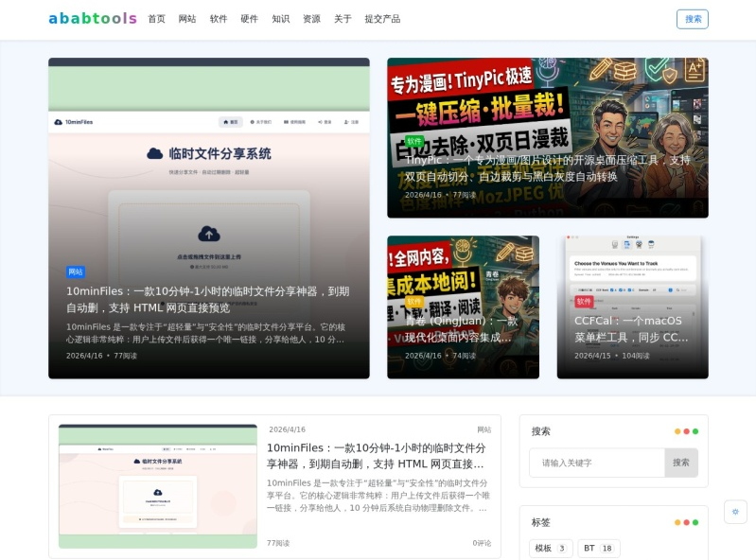Toggle the sun icon theme switcher
The image size is (756, 560).
click(735, 512)
